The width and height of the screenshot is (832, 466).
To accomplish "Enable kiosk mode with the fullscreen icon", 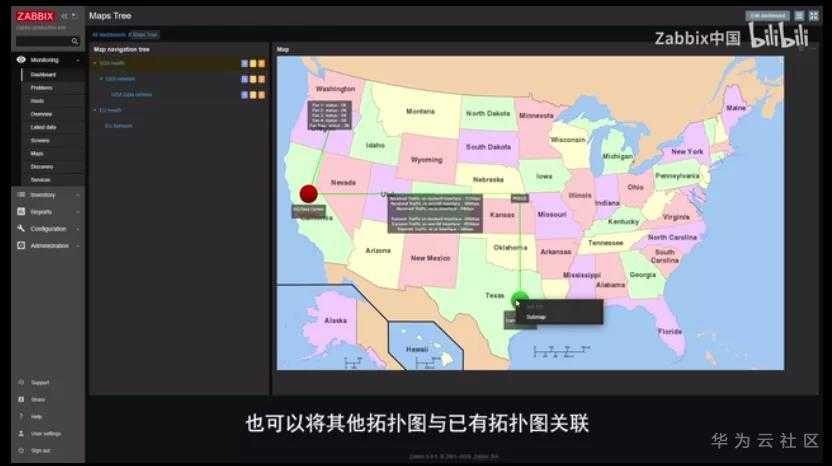I will [813, 16].
